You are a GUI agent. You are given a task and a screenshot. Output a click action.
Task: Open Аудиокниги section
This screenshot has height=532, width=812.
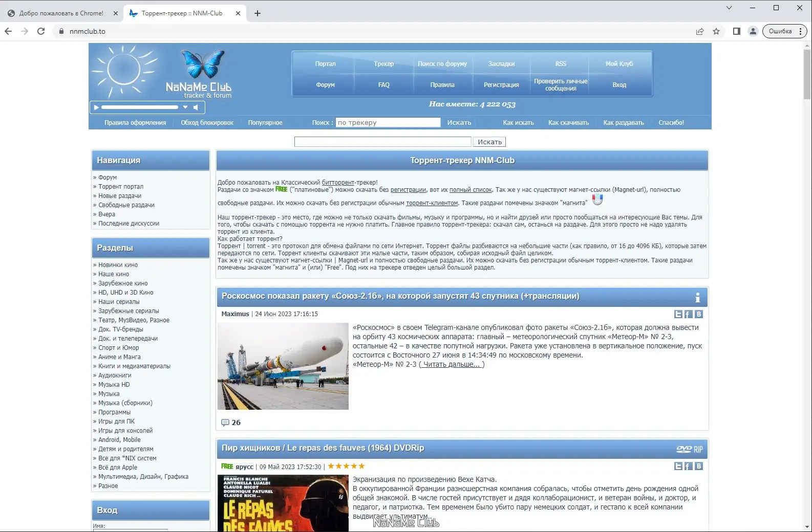tap(115, 375)
